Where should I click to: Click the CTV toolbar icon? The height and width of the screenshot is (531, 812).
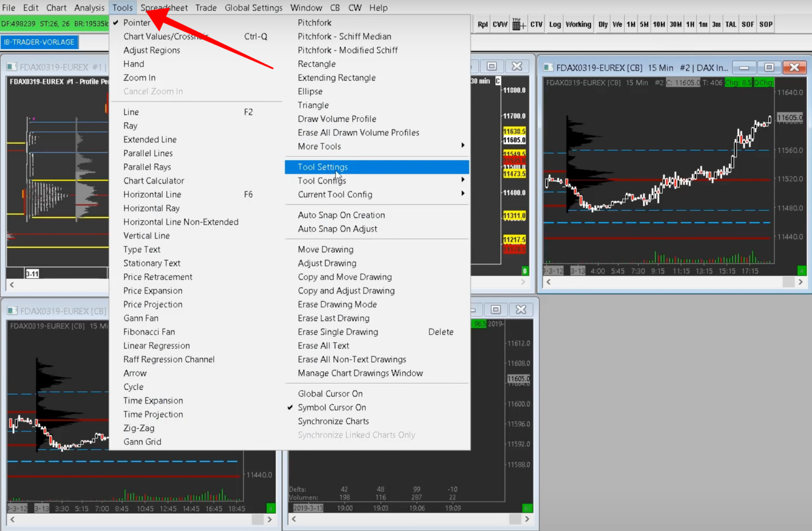click(x=536, y=24)
